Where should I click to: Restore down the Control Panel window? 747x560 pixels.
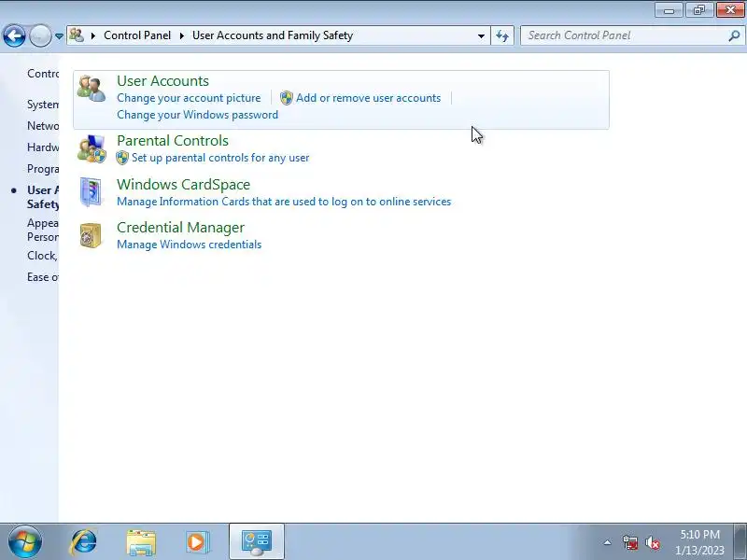point(699,10)
